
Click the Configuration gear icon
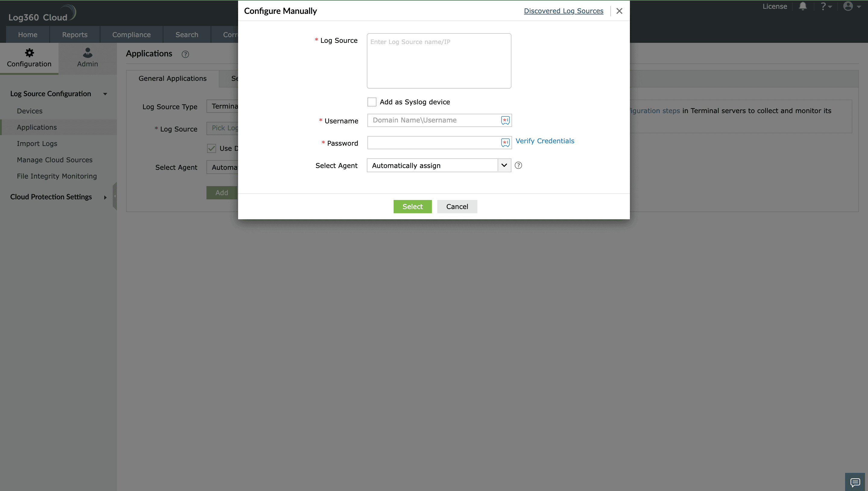click(x=29, y=52)
